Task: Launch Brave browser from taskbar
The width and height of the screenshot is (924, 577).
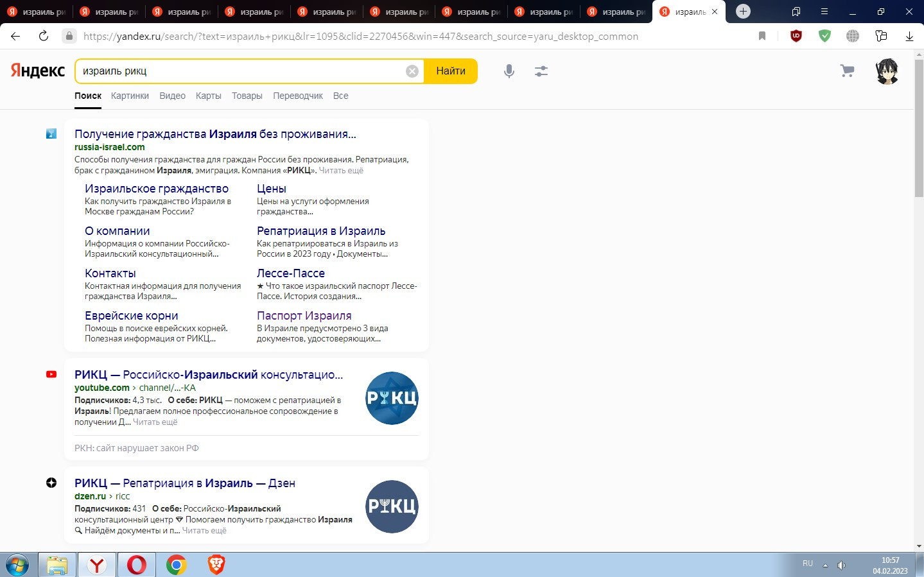Action: [x=216, y=565]
